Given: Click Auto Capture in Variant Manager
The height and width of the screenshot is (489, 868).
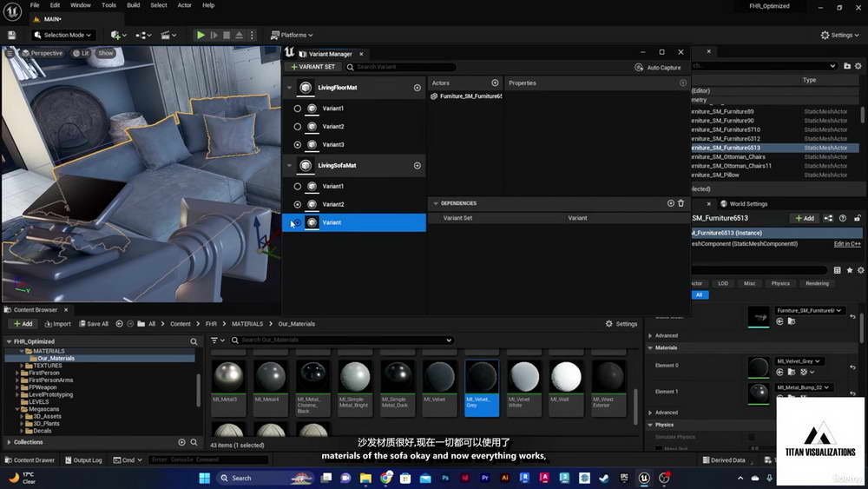Looking at the screenshot, I should [658, 68].
